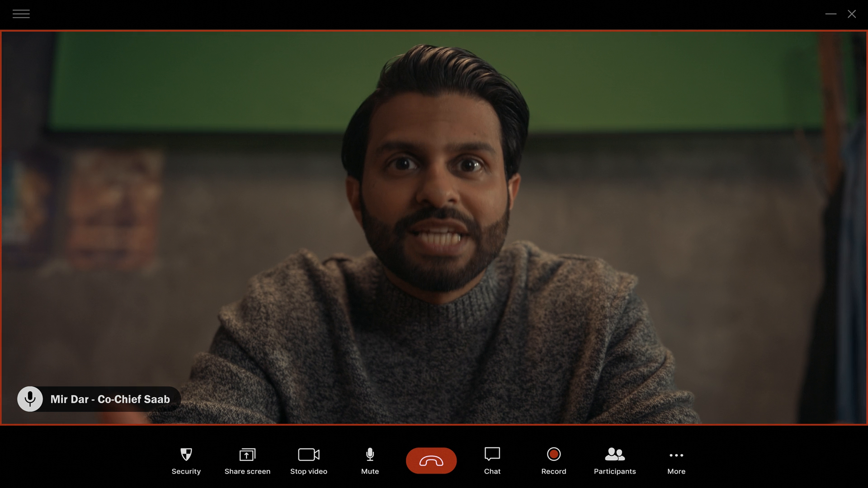The image size is (868, 488).
Task: Click the Share screen text label
Action: point(247,471)
